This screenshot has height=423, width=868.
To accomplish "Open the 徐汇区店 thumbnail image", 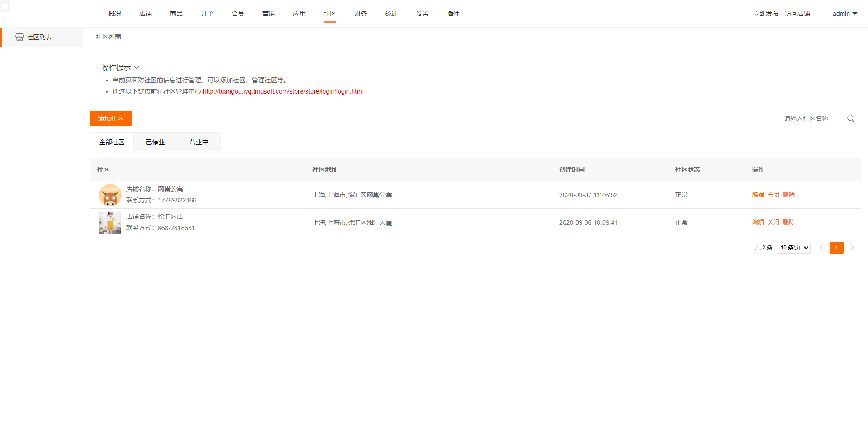I will 110,222.
